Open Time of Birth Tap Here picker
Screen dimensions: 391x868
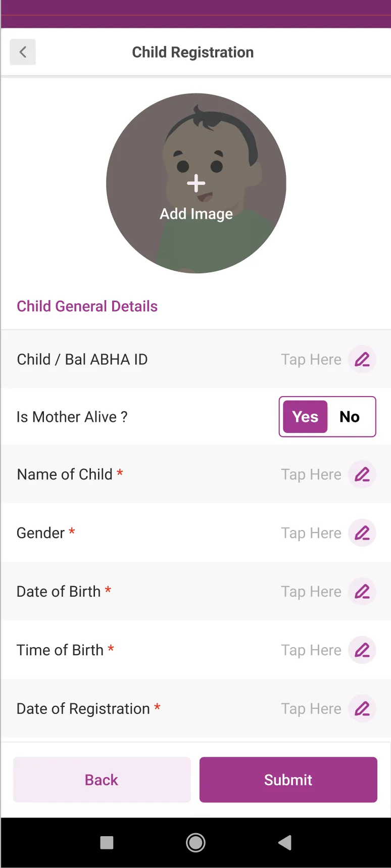311,650
